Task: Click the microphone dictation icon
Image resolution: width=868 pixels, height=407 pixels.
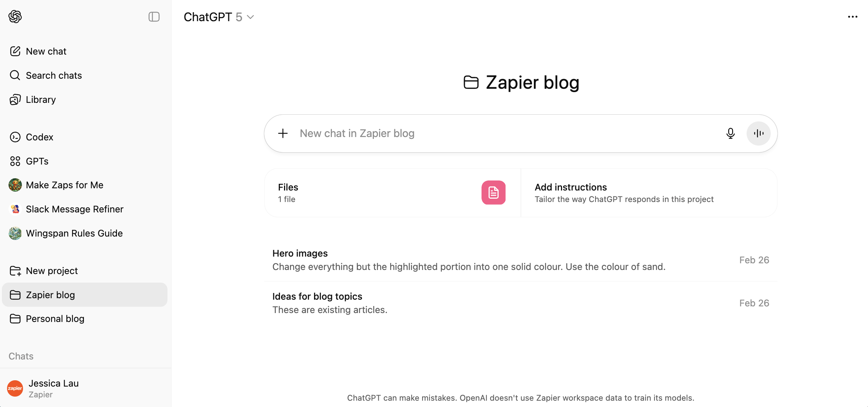Action: click(730, 133)
